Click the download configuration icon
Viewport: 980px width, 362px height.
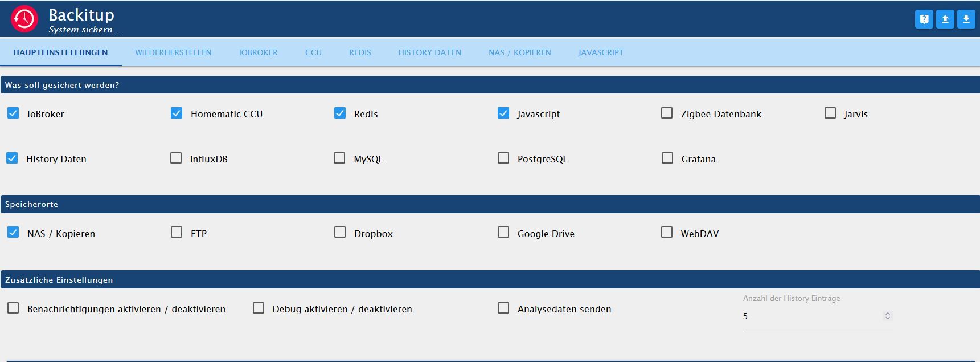[x=966, y=19]
